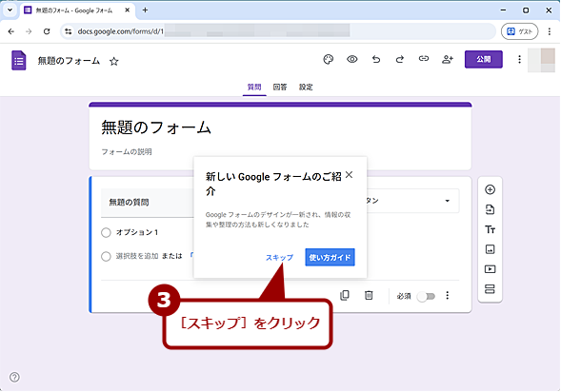Add a new section
Viewport: 561px width, 392px height.
490,288
